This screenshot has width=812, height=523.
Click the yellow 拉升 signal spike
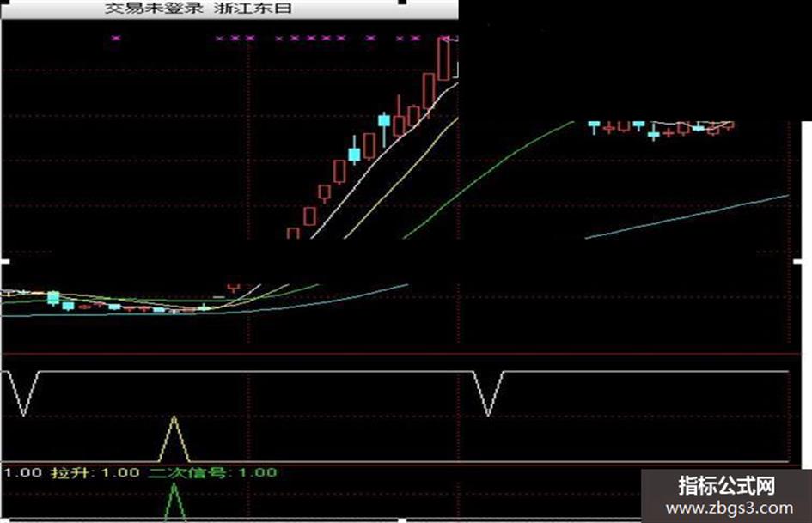[174, 439]
